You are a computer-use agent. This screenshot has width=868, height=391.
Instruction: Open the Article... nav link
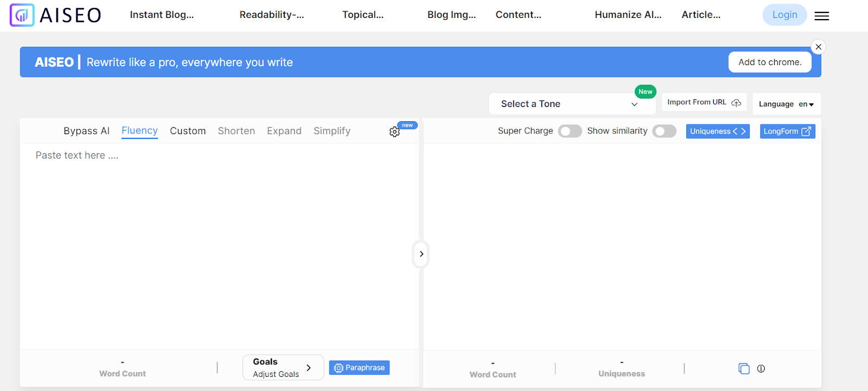tap(701, 15)
